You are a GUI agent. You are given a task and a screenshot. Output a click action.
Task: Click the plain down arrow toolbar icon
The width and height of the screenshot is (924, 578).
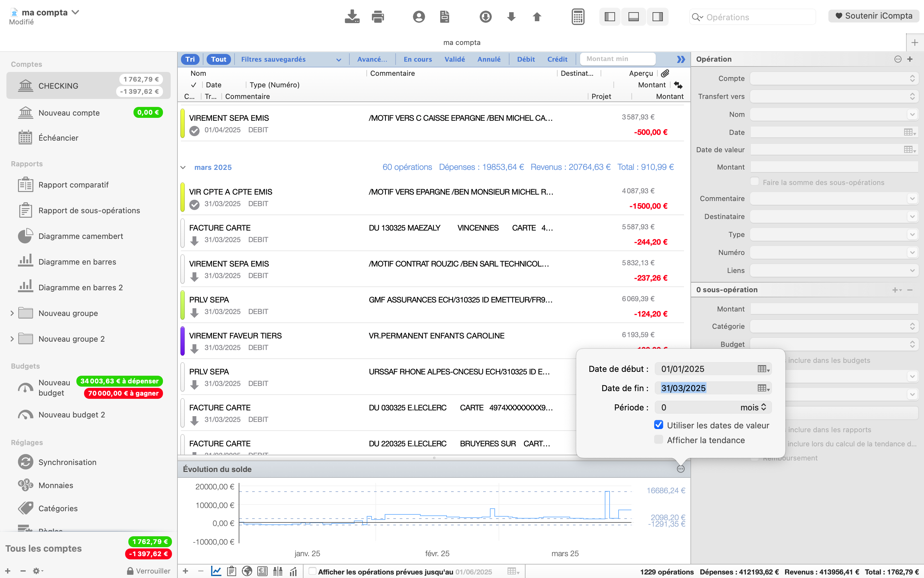pos(511,16)
